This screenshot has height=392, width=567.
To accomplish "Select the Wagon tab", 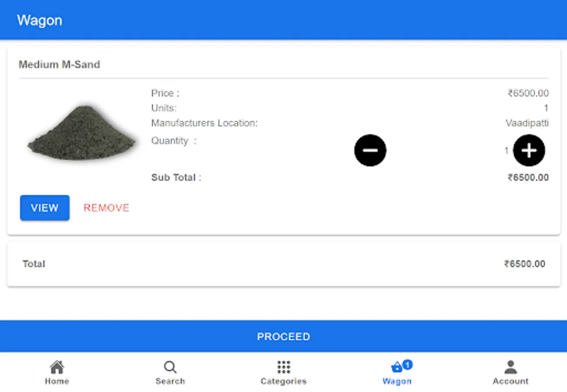I will click(397, 373).
